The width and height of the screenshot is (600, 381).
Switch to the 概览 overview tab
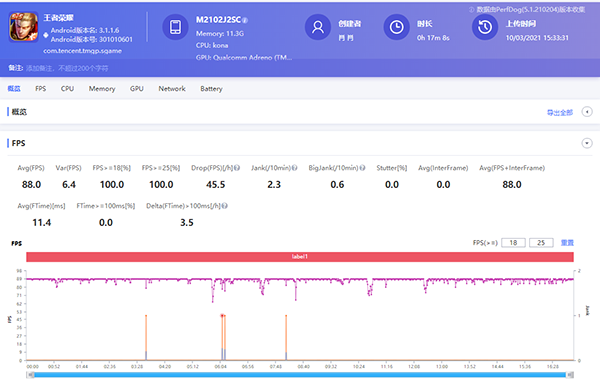[x=14, y=88]
